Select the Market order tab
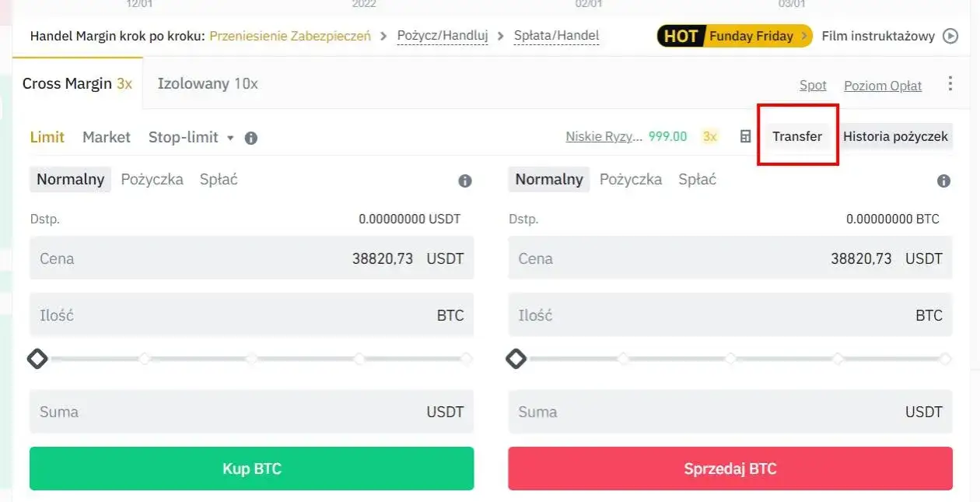The image size is (980, 502). (106, 137)
